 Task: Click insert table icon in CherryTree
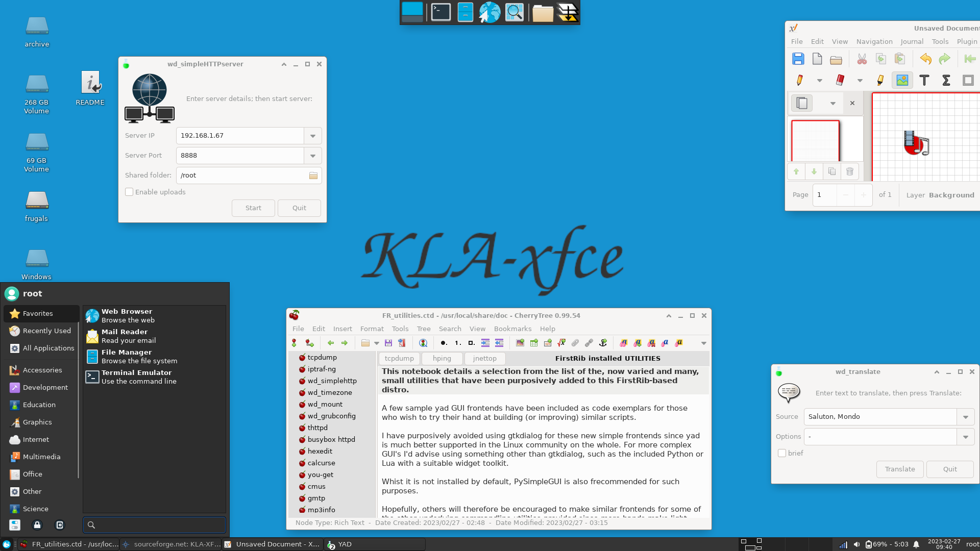[x=534, y=343]
